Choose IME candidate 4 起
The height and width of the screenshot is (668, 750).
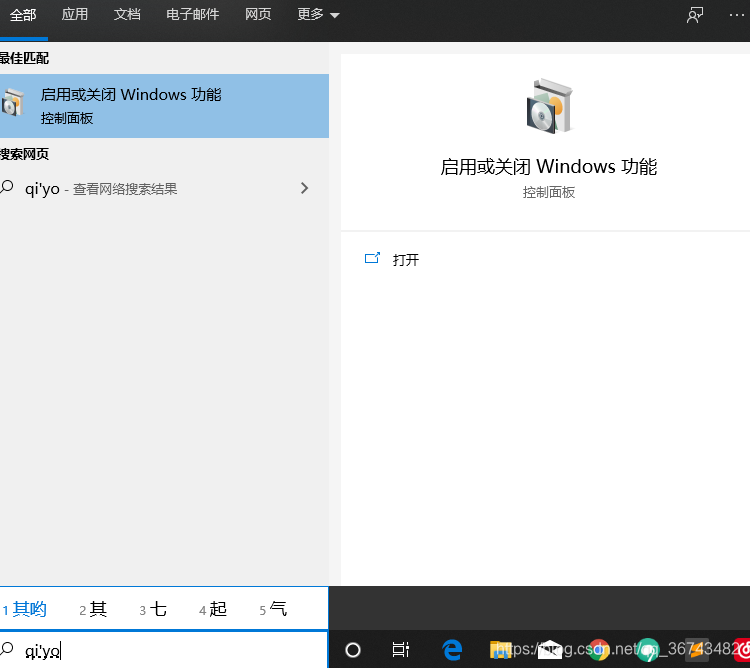point(213,609)
